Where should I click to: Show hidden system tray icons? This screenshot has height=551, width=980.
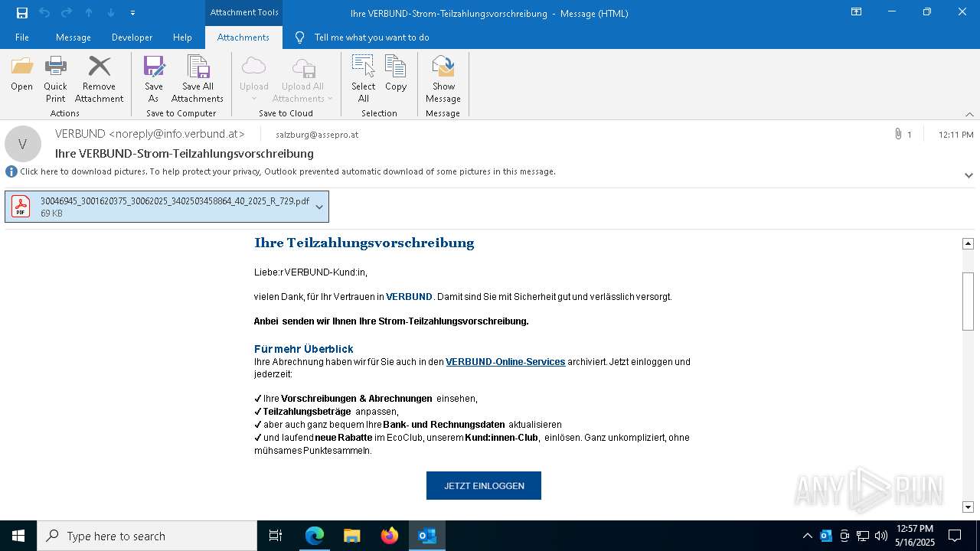point(807,536)
